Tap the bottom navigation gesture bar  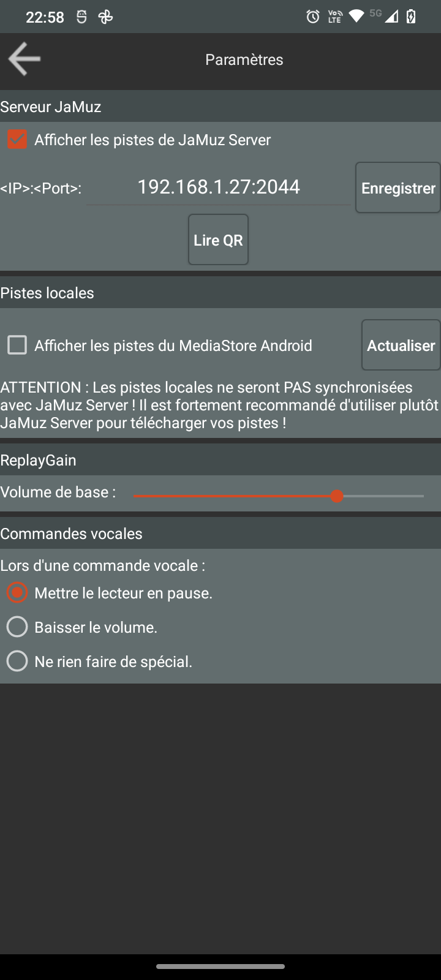(221, 967)
